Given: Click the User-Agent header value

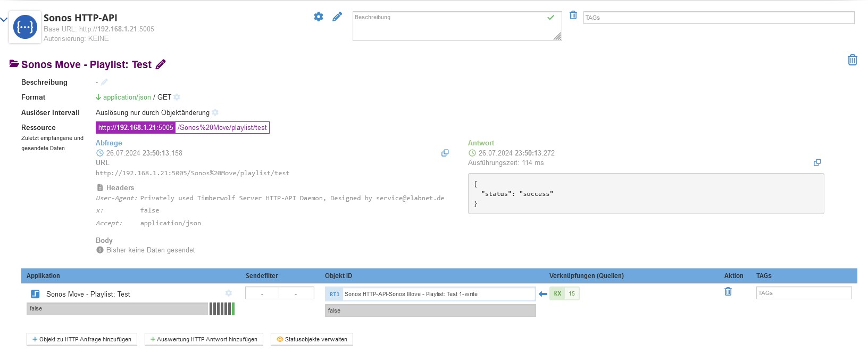Looking at the screenshot, I should [x=292, y=198].
